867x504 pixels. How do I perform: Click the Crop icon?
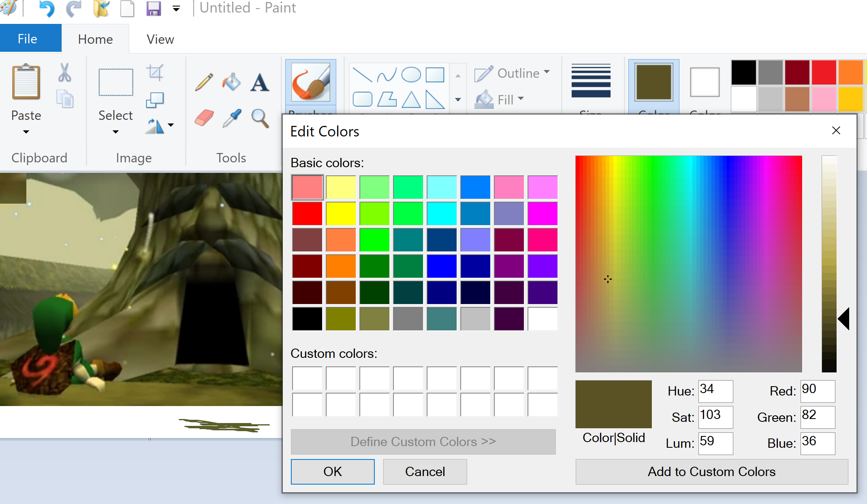point(155,72)
